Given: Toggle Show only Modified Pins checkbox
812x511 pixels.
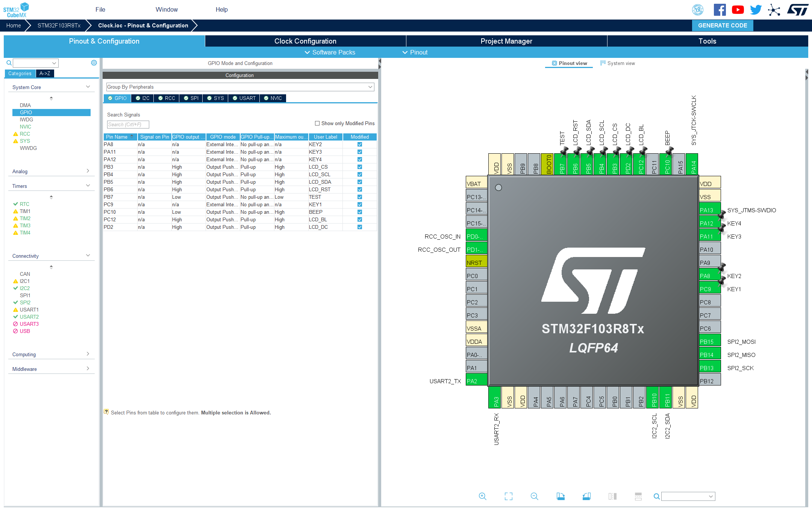Looking at the screenshot, I should [317, 123].
